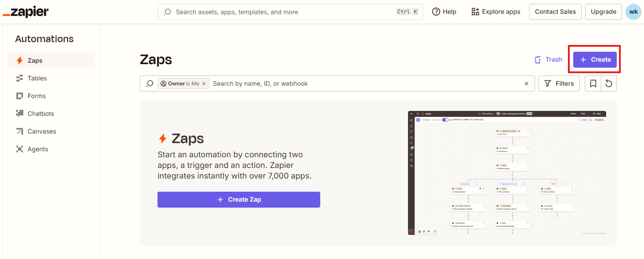Click the Tables sidebar icon

pos(20,78)
